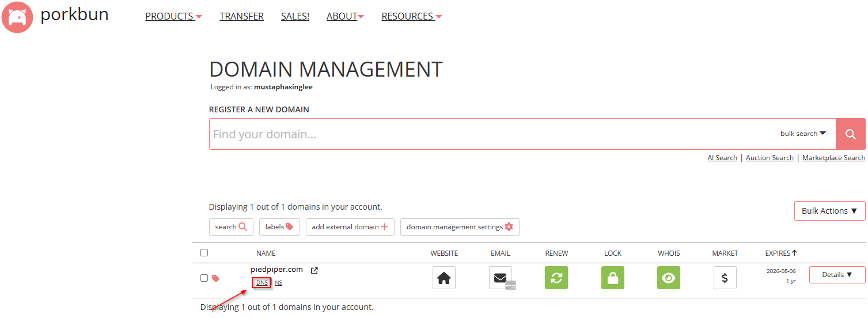The image size is (868, 318).
Task: Click the add external domain button
Action: click(x=350, y=227)
